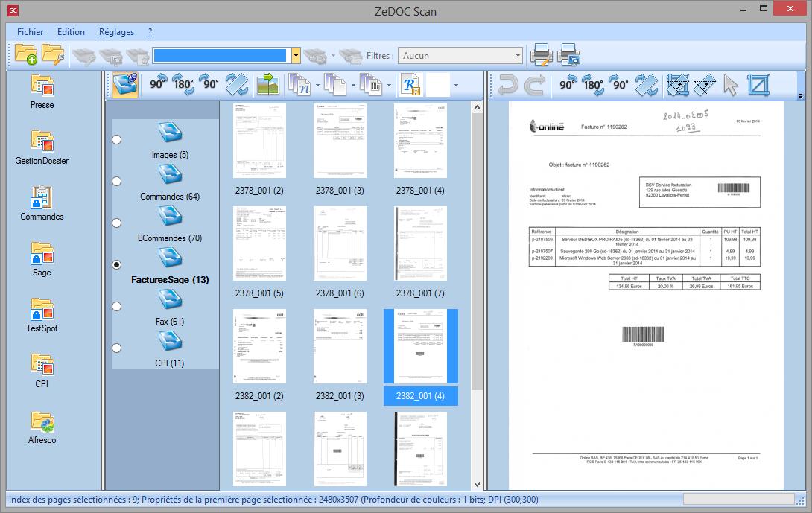The height and width of the screenshot is (513, 812).
Task: Click the Fax (61) tray icon
Action: (171, 299)
